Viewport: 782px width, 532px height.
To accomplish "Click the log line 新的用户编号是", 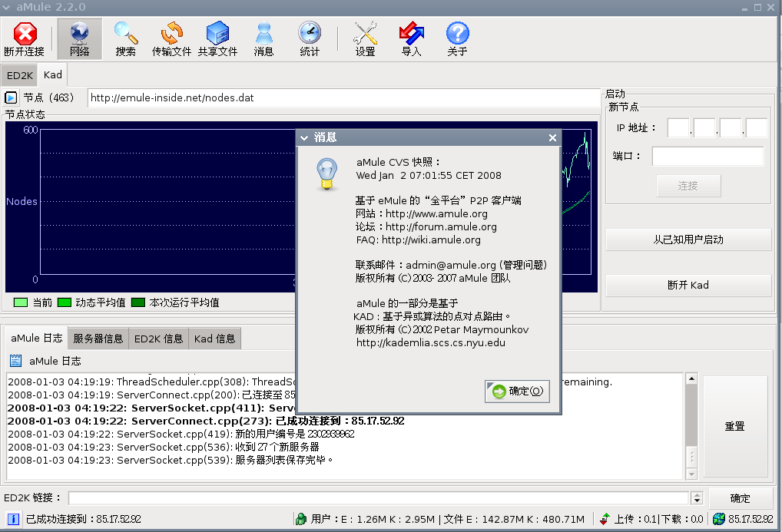I will click(x=181, y=434).
